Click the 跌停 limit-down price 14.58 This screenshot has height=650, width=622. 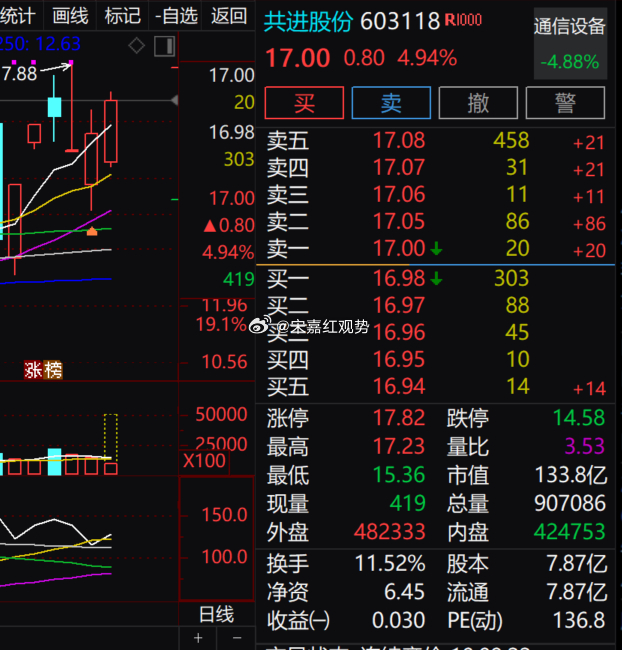pos(579,417)
